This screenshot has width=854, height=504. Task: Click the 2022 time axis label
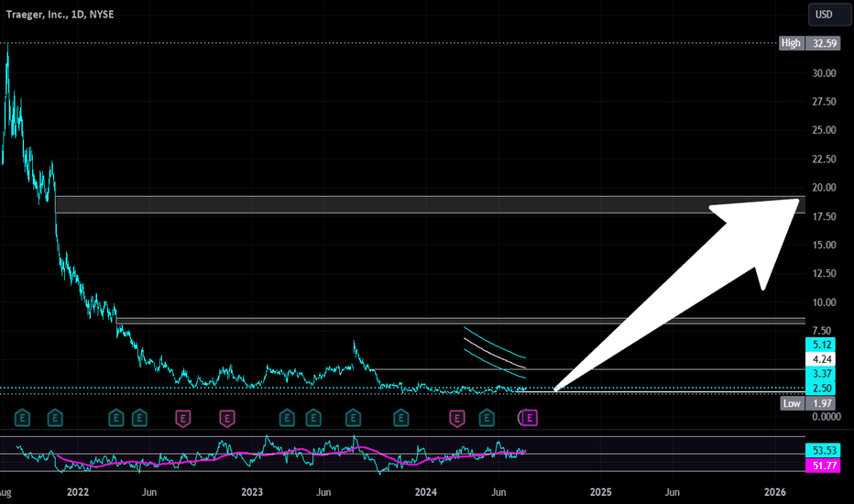coord(77,492)
